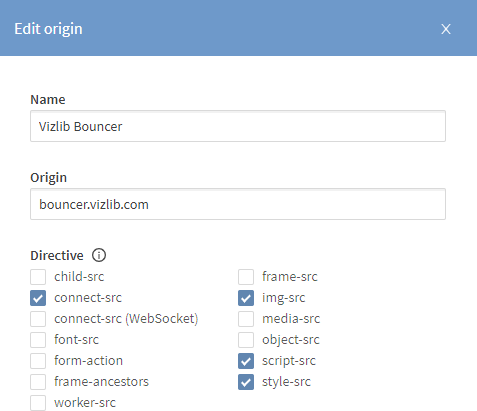
Task: Click the 'Edit origin' dialog title
Action: point(48,29)
